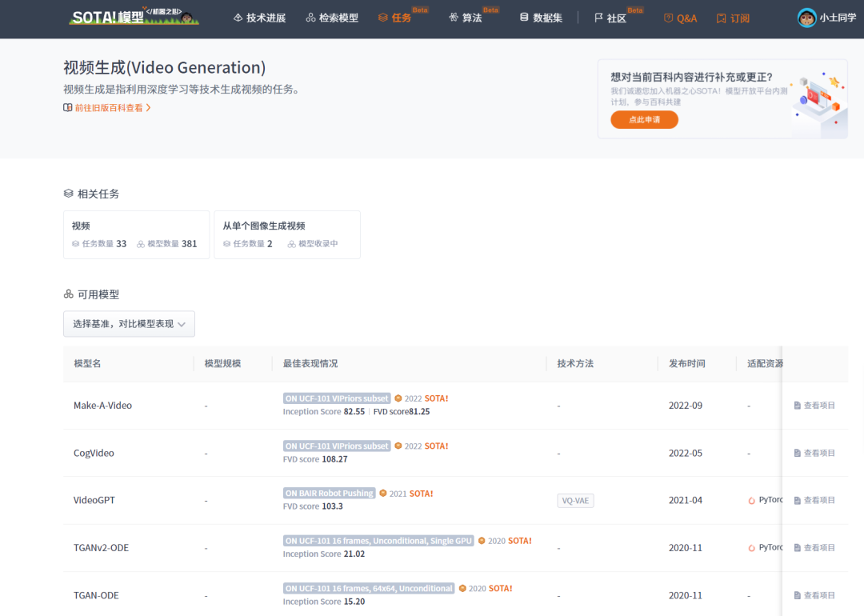Open the 视频 related task card

click(x=136, y=234)
